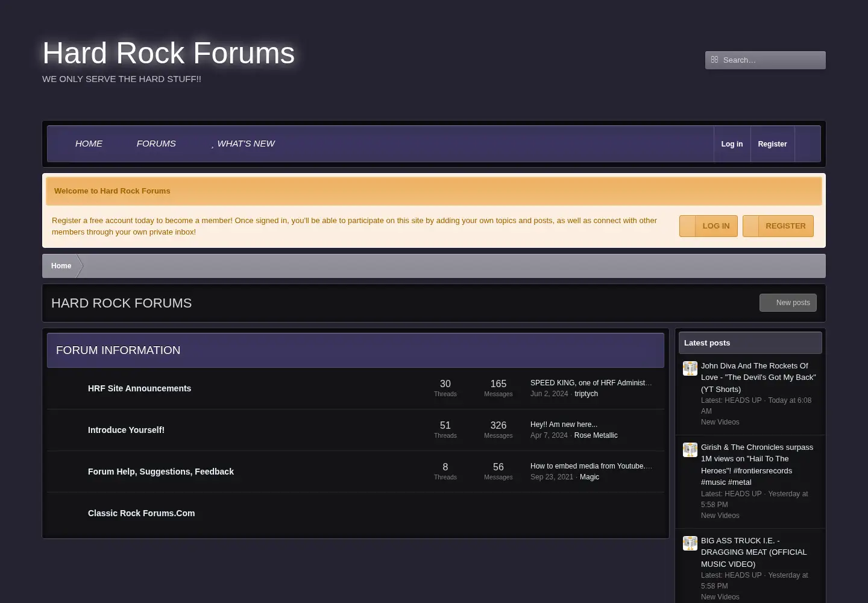Click the orange LOG IN button
Viewport: 868px width, 603px height.
tap(708, 226)
